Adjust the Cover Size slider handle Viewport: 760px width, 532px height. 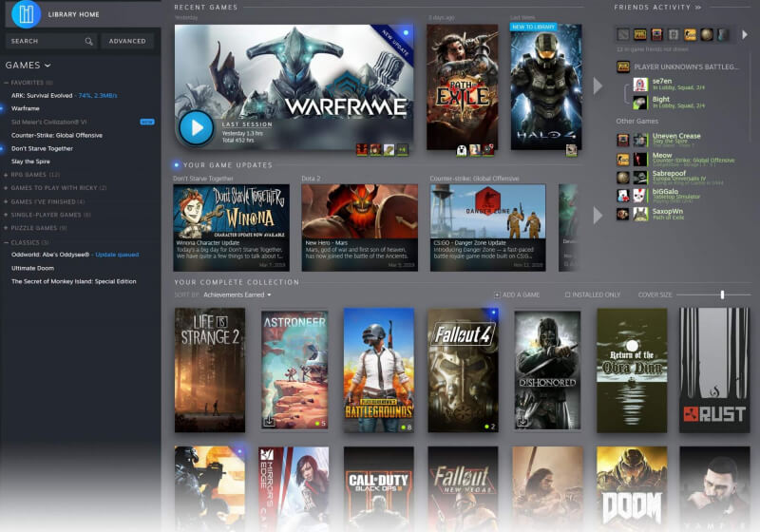[x=722, y=294]
